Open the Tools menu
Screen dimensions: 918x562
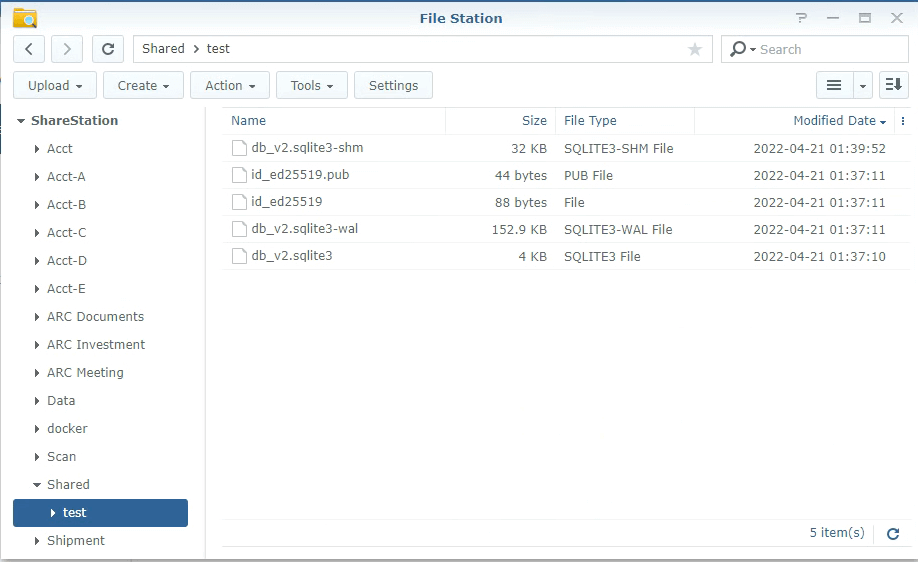312,86
